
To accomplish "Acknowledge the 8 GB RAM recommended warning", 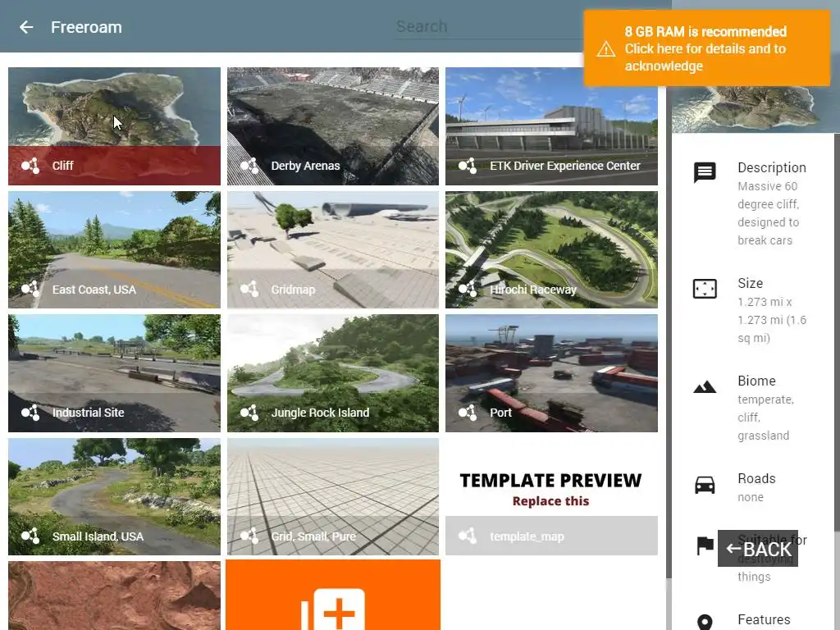I will point(706,48).
